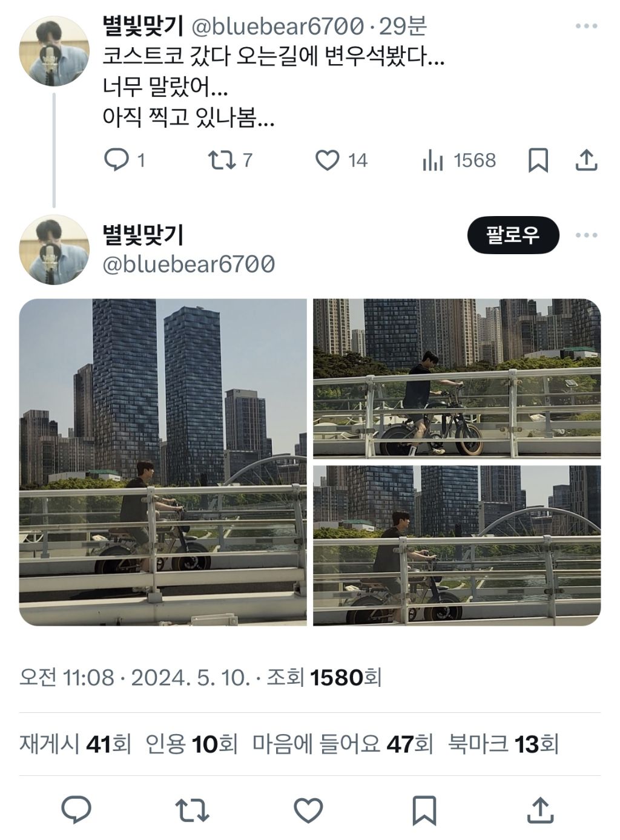Open the top-right photo of cyclist

pos(457,378)
